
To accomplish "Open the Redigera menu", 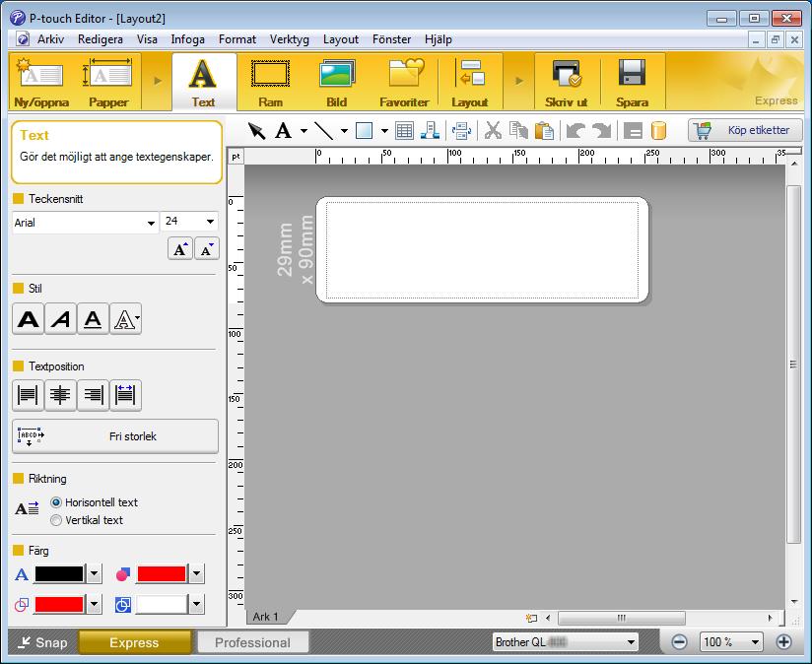I will [100, 39].
